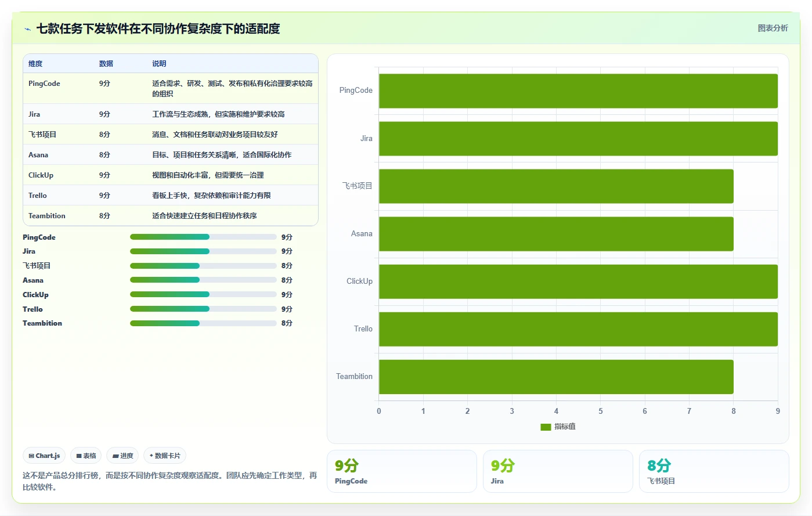Click the 表格 tag chip
The width and height of the screenshot is (812, 516).
pyautogui.click(x=86, y=456)
